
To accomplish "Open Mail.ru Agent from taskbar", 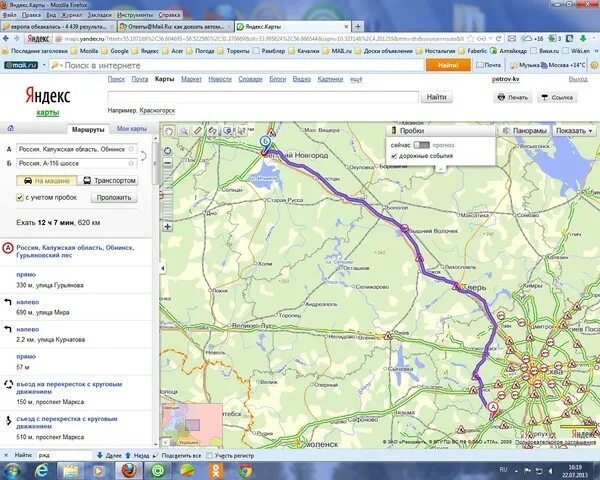I will pyautogui.click(x=158, y=470).
